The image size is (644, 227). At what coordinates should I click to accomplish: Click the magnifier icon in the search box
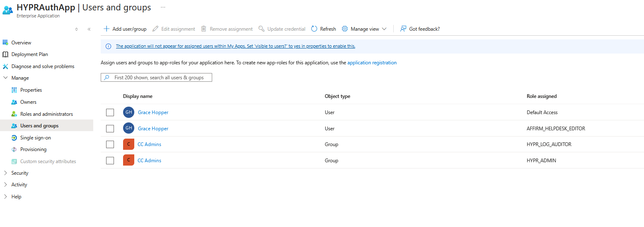107,78
